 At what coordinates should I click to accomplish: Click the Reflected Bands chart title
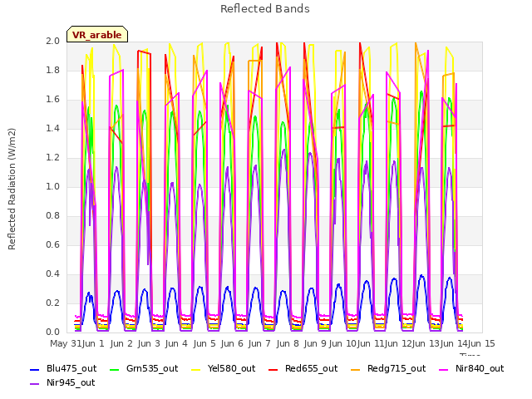coord(265,9)
